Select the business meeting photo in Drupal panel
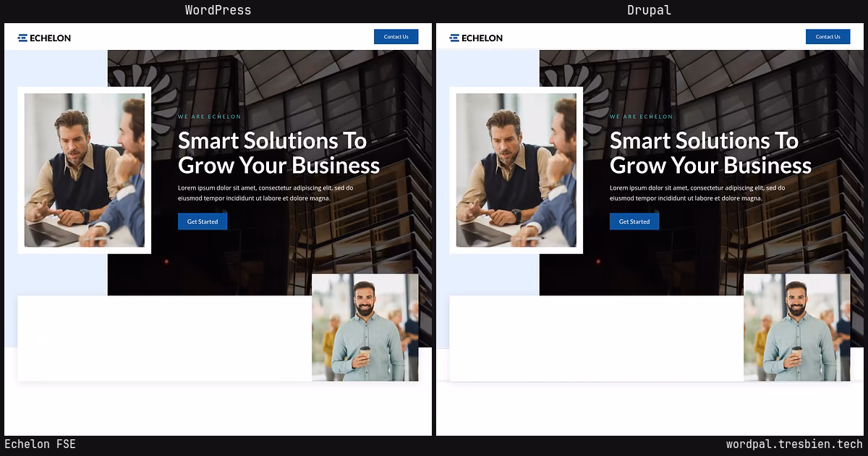Viewport: 868px width, 456px height. 516,170
